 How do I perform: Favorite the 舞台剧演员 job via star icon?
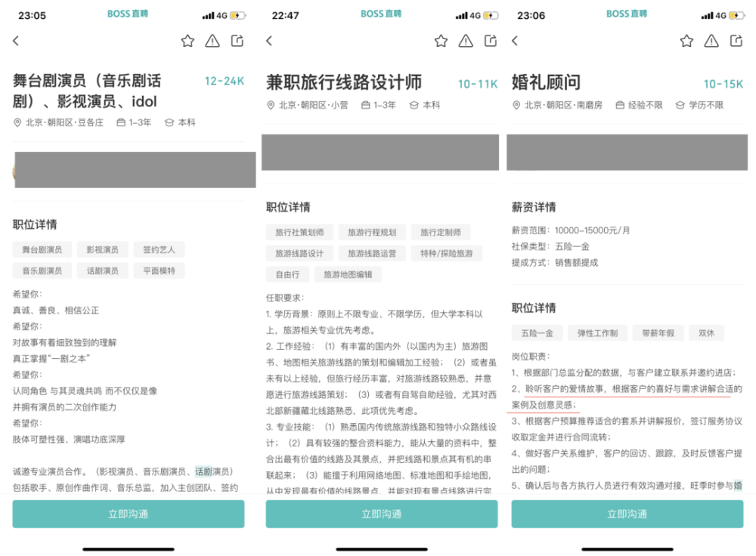[187, 41]
